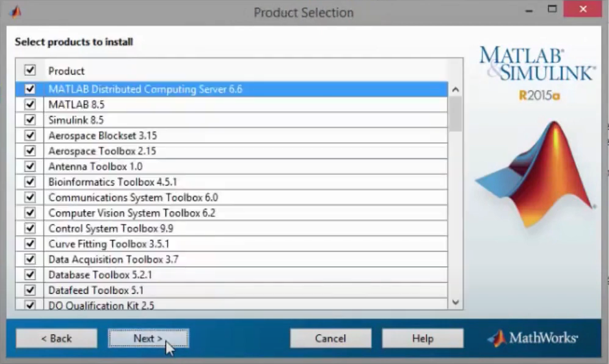Screen dimensions: 609x364
Task: Uncheck Antenna Toolbox 1.0 checkbox
Action: point(30,166)
